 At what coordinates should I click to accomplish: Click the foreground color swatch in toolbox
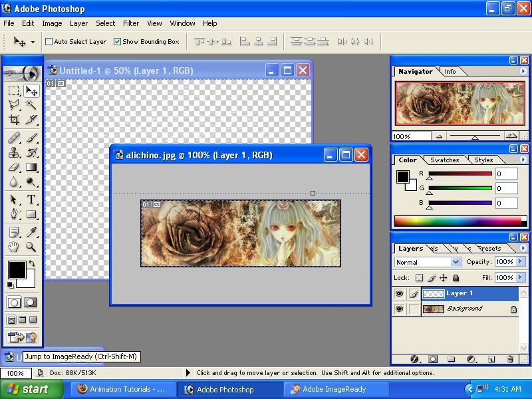pos(17,270)
